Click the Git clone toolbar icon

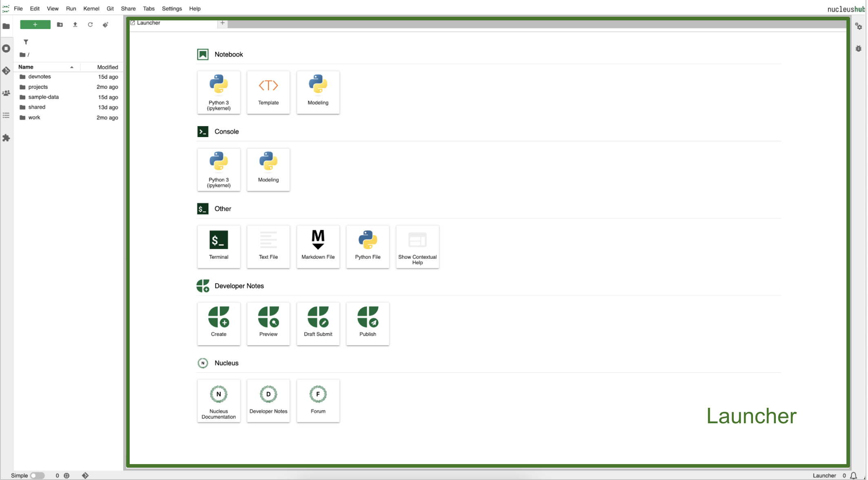pos(105,24)
